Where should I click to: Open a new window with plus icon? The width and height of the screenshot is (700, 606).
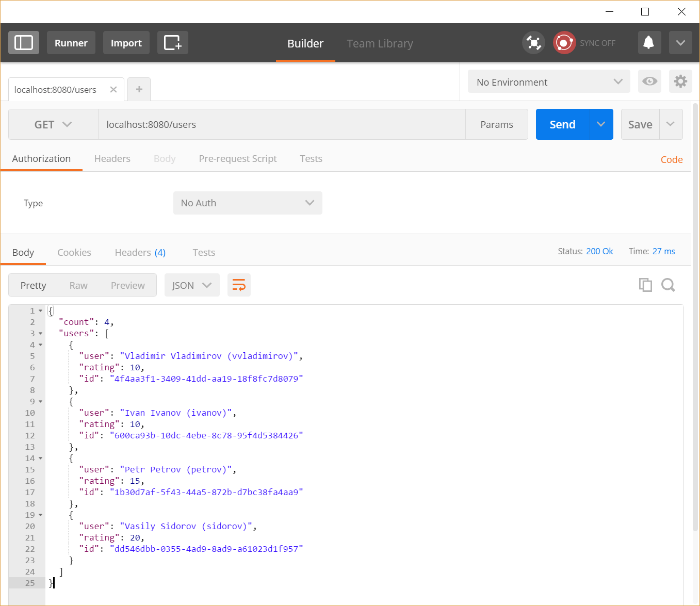(172, 42)
